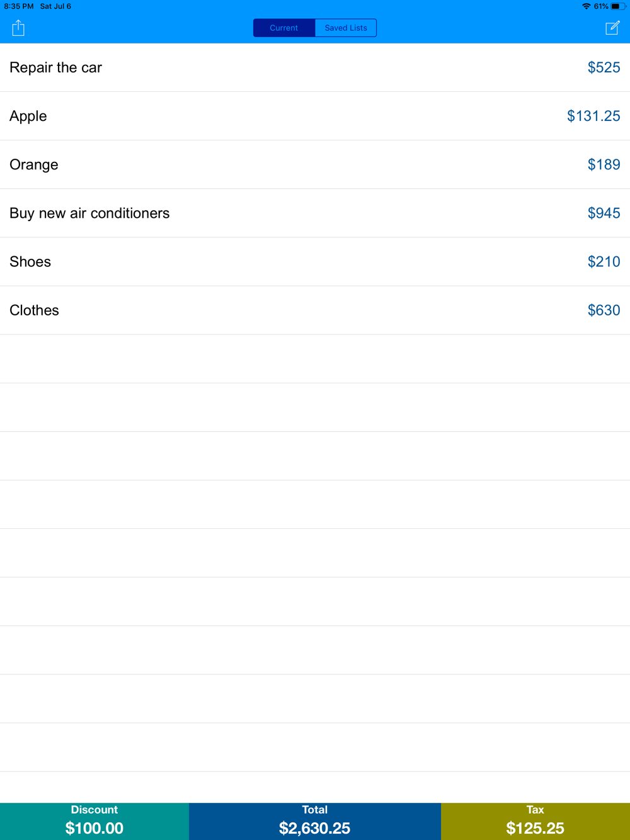Tap the share icon in header
630x840 pixels.
tap(18, 28)
